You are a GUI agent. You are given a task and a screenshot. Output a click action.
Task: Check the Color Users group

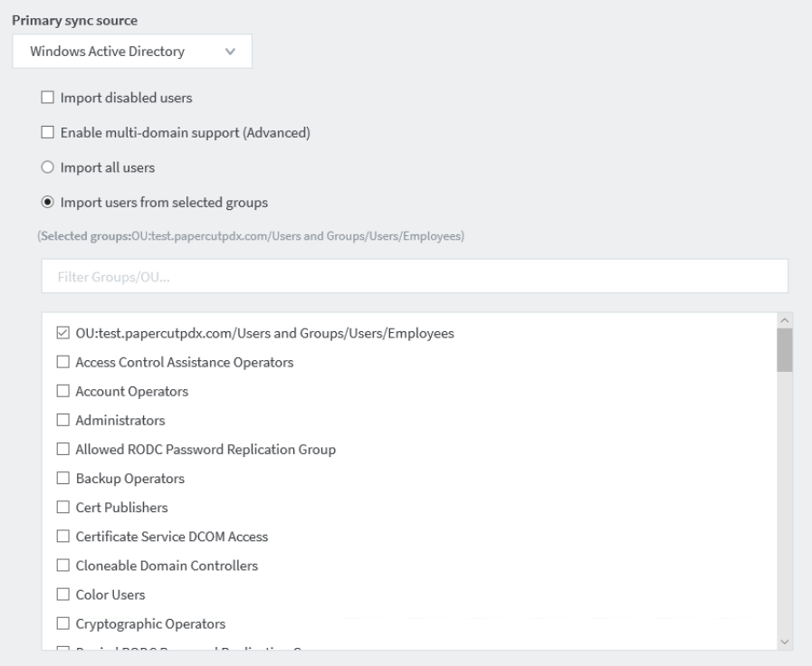coord(62,595)
